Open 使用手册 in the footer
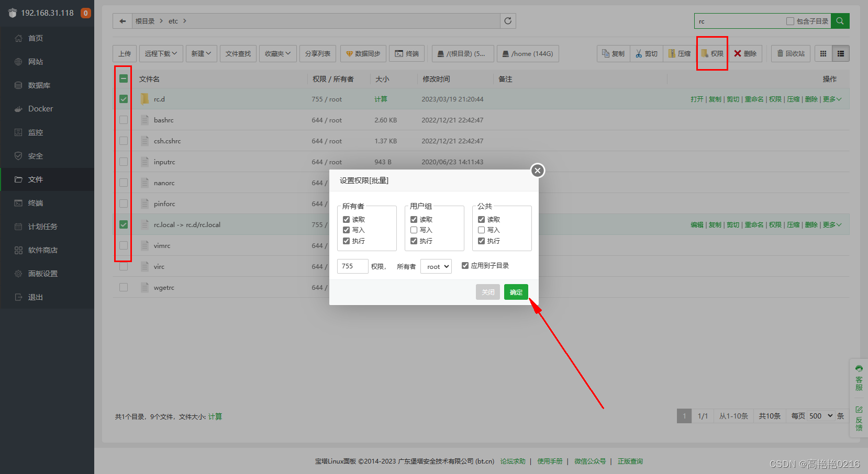This screenshot has height=474, width=868. [549, 461]
